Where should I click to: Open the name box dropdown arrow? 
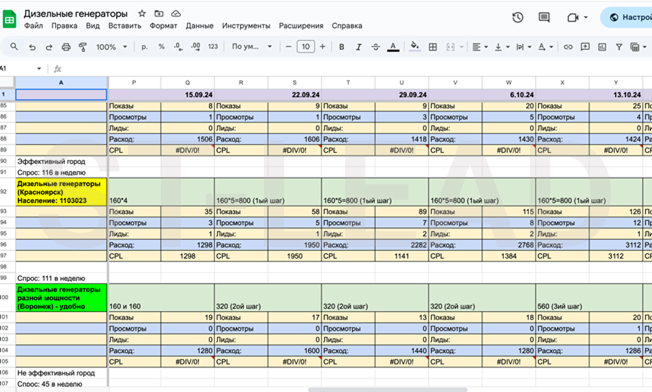39,69
